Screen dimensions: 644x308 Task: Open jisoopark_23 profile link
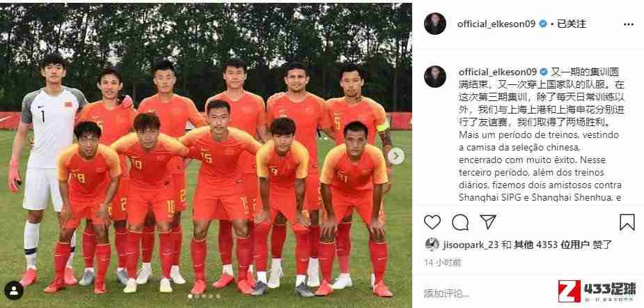coord(471,245)
